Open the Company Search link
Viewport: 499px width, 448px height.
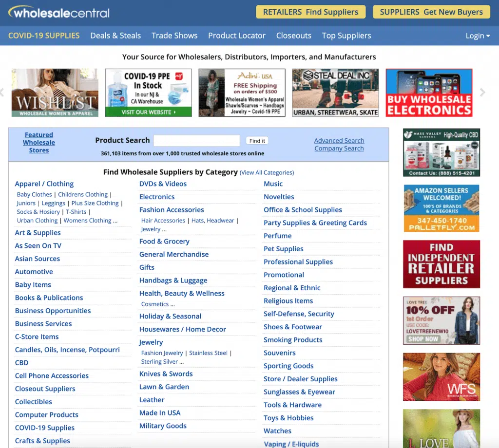(339, 149)
